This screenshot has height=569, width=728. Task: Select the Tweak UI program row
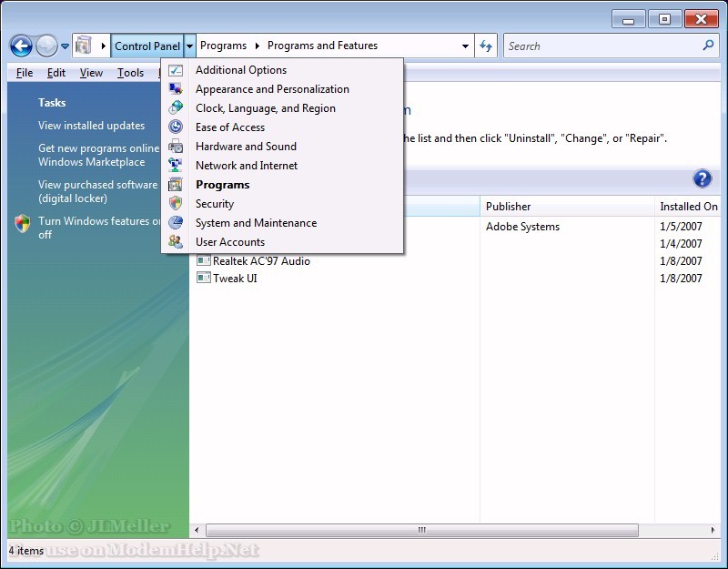[455, 278]
